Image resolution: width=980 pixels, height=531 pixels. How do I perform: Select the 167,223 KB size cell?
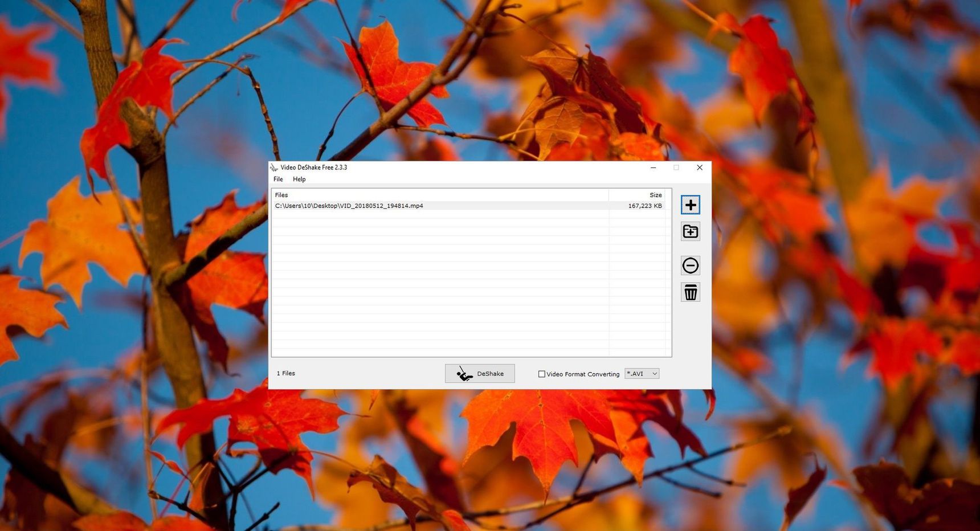[x=645, y=206]
